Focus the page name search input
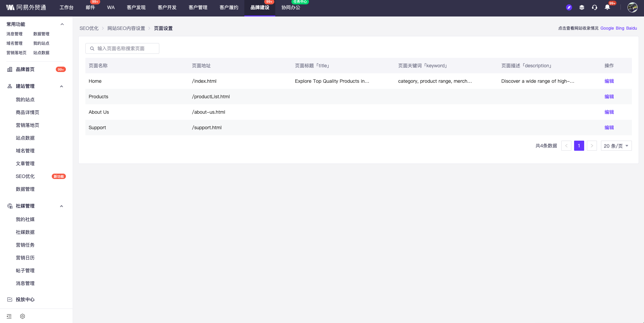The height and width of the screenshot is (323, 644). point(126,48)
